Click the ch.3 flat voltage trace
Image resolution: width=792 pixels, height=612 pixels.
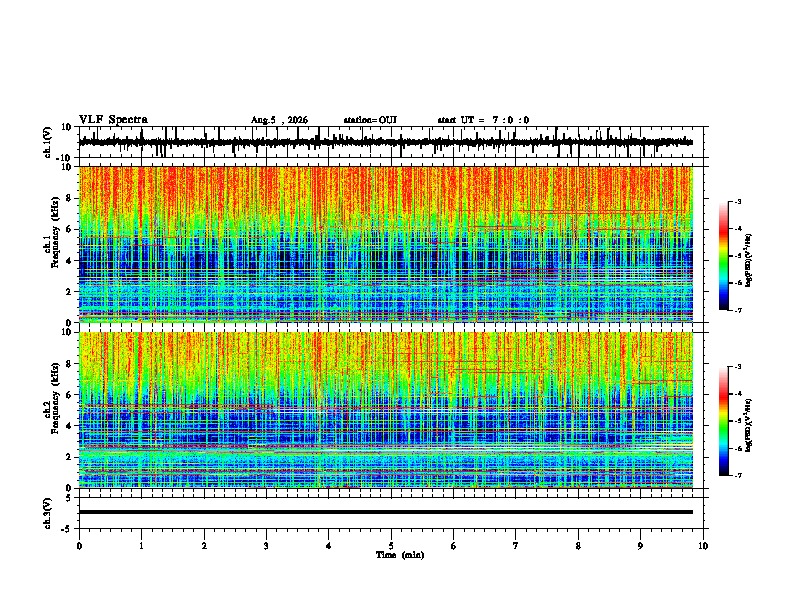coord(386,512)
